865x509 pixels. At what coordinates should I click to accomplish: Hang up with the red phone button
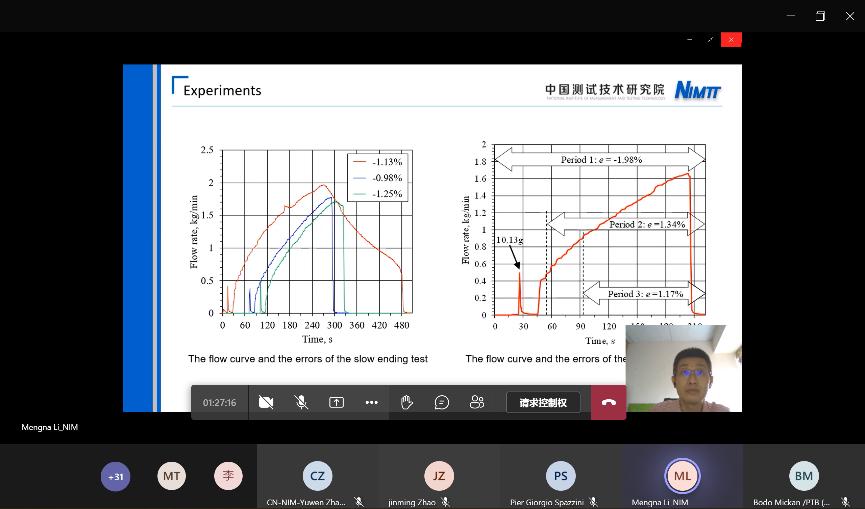608,402
